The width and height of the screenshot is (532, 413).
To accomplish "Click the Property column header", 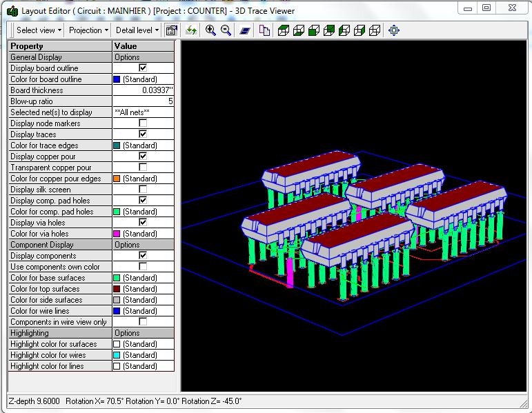I will point(61,46).
